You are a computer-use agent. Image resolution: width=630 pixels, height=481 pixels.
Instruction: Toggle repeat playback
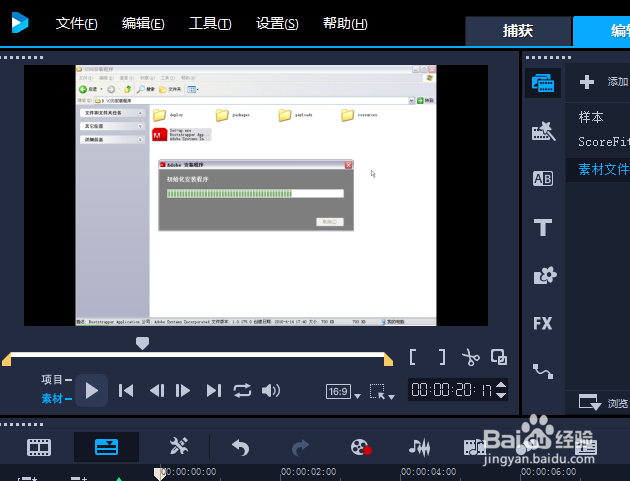(x=242, y=391)
